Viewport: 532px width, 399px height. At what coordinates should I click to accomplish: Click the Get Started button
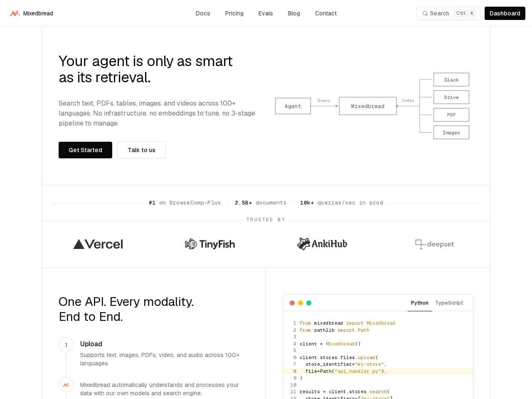[x=85, y=150]
